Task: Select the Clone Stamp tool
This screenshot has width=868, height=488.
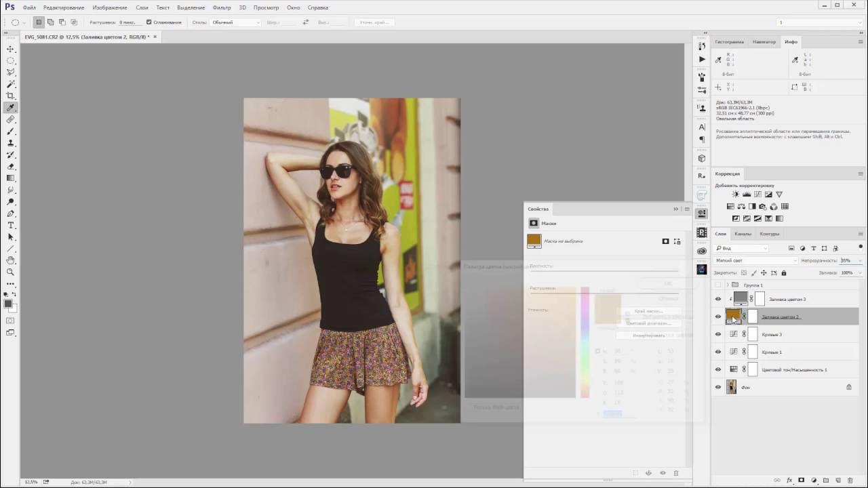Action: [x=10, y=143]
